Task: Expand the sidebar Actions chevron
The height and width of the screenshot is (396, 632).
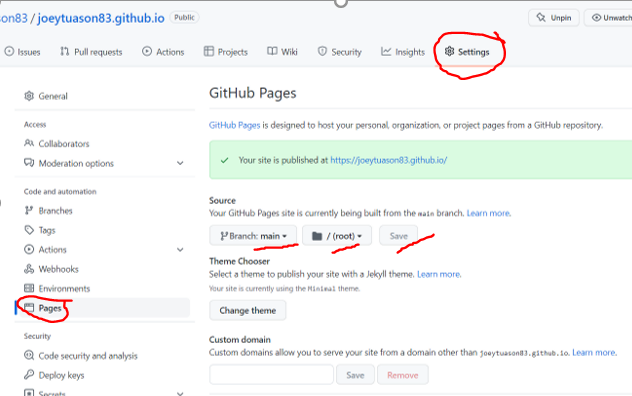Action: [x=180, y=250]
